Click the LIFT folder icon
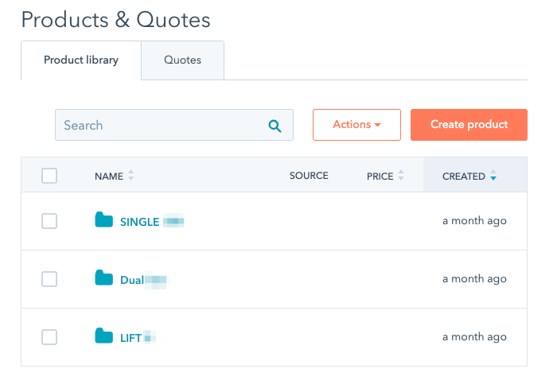 tap(103, 336)
